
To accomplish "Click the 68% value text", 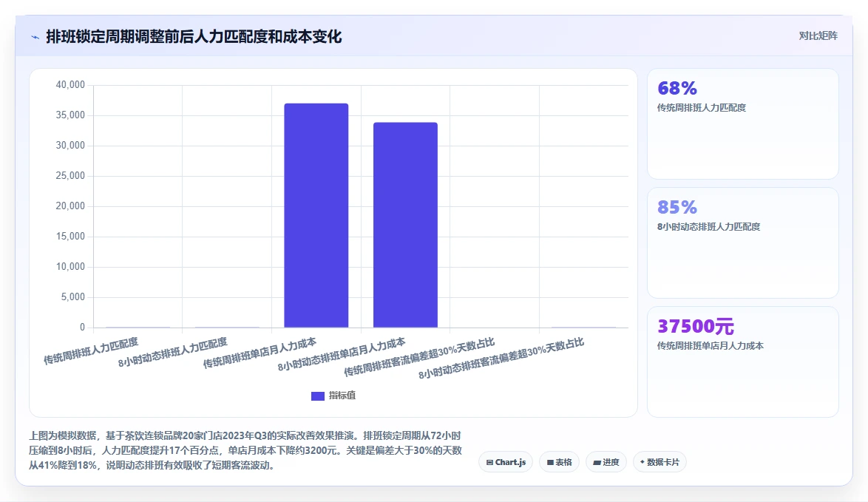I will (677, 88).
